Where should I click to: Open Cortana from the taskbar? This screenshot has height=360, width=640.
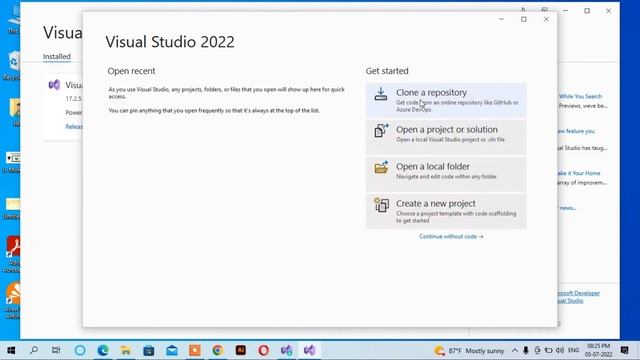tap(80, 350)
